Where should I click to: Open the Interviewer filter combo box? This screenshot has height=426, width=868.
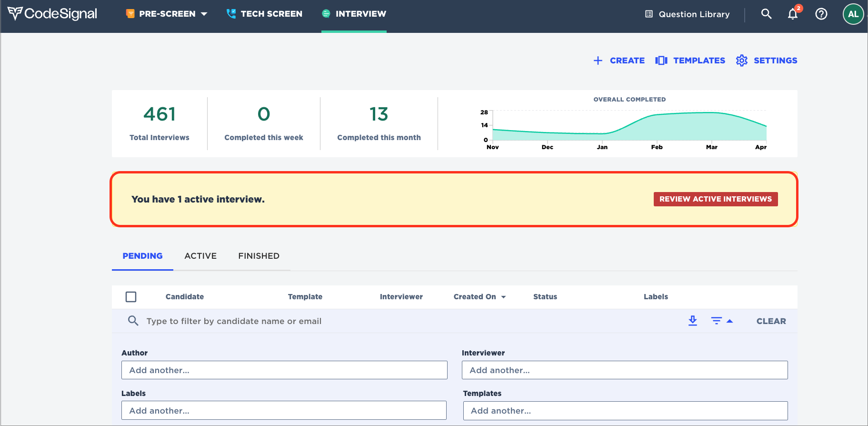click(x=625, y=370)
